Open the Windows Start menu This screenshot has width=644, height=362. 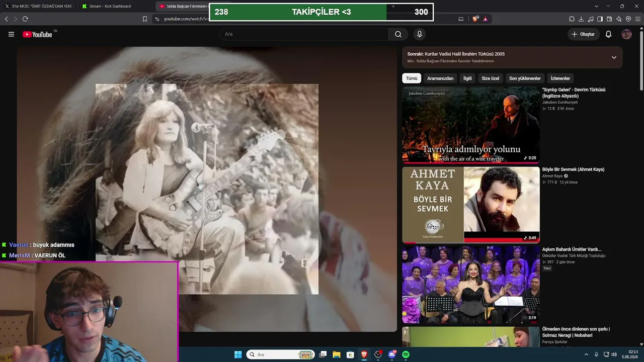pyautogui.click(x=238, y=354)
